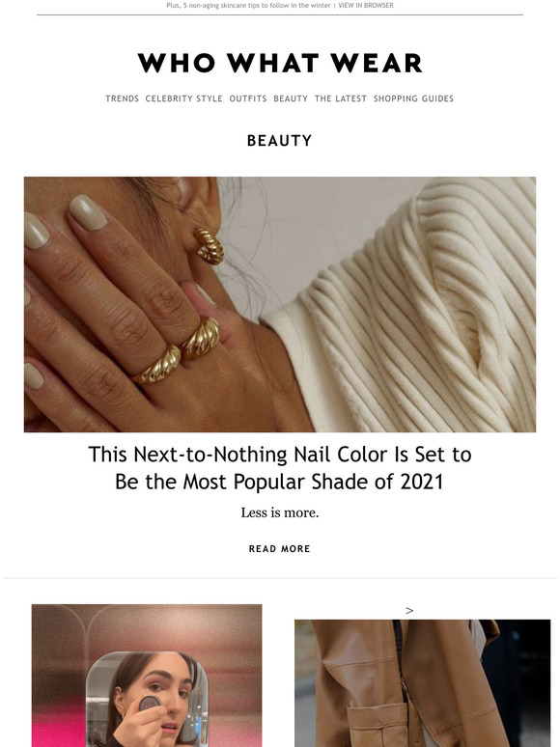
Task: Click the View in Browser link
Action: click(x=366, y=5)
